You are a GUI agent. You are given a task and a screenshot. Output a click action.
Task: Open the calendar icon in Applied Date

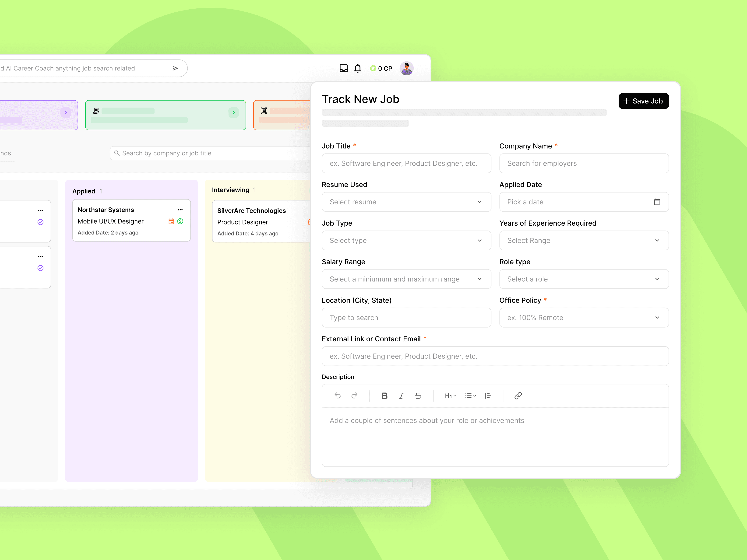coord(657,202)
